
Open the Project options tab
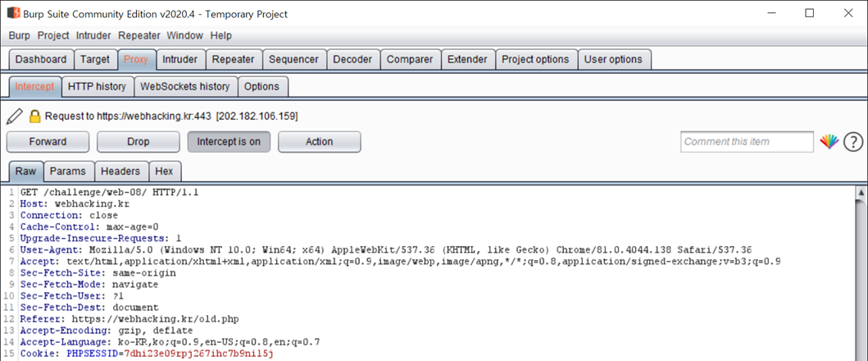tap(535, 59)
